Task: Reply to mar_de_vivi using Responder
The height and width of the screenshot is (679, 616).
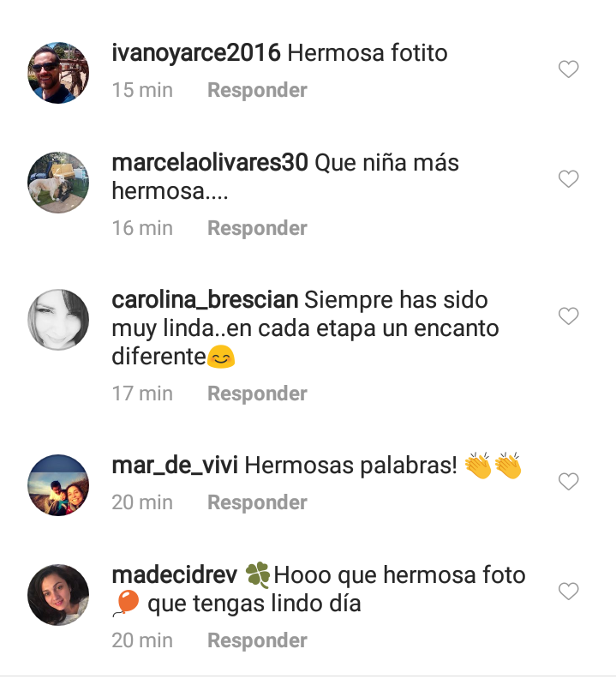Action: point(257,502)
